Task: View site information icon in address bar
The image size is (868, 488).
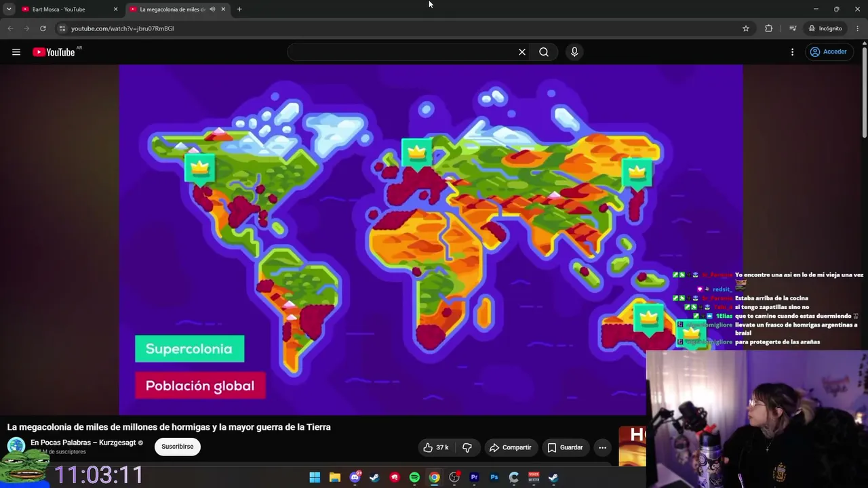Action: point(62,28)
